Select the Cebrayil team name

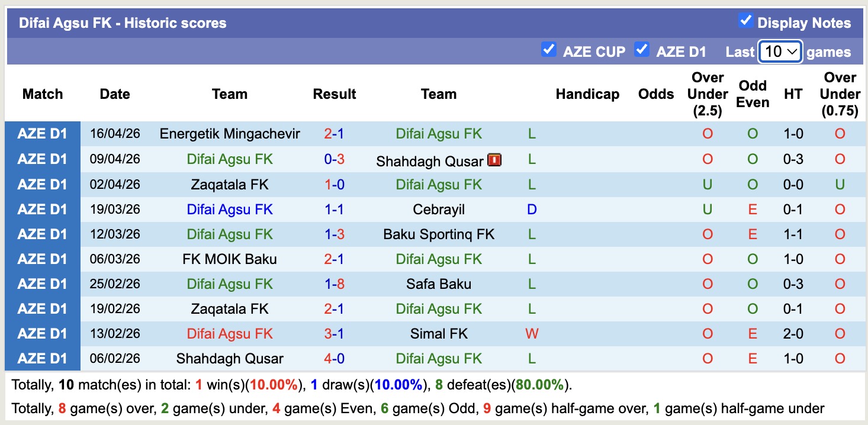(439, 210)
